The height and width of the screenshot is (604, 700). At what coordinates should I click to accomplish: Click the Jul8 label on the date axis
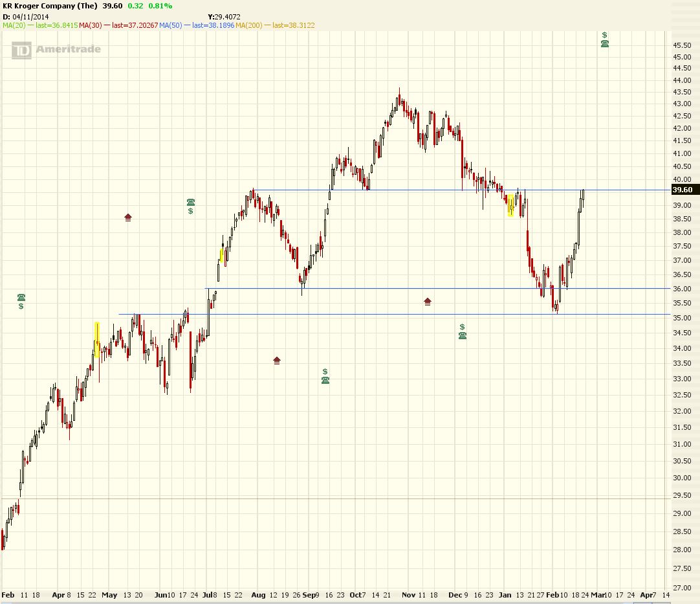[x=210, y=595]
